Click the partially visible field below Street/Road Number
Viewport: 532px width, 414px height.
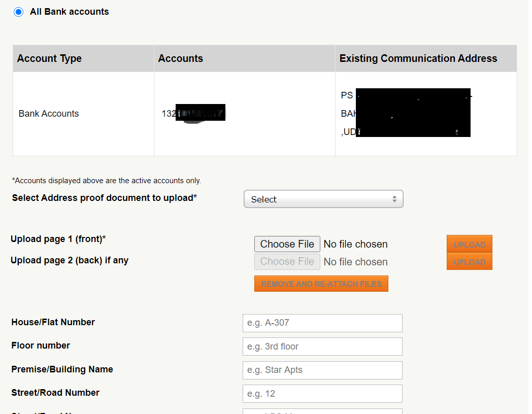point(322,411)
